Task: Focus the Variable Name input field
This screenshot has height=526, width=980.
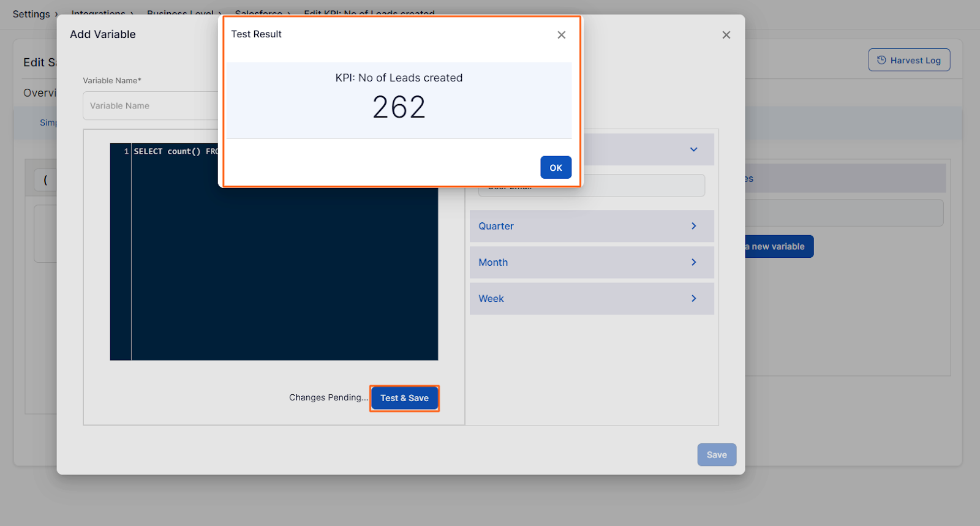Action: tap(151, 106)
